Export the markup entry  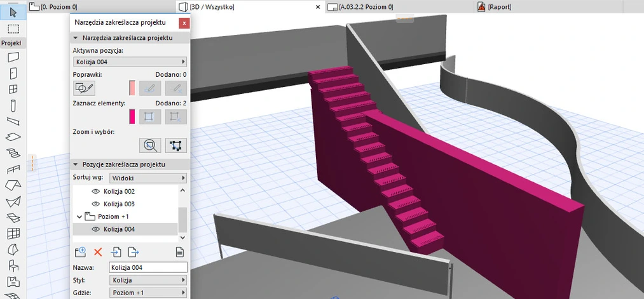pos(133,251)
